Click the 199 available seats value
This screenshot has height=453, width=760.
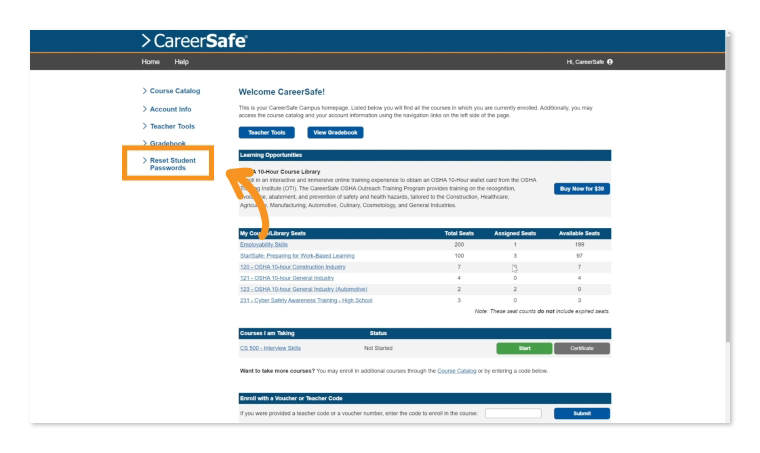pyautogui.click(x=579, y=245)
